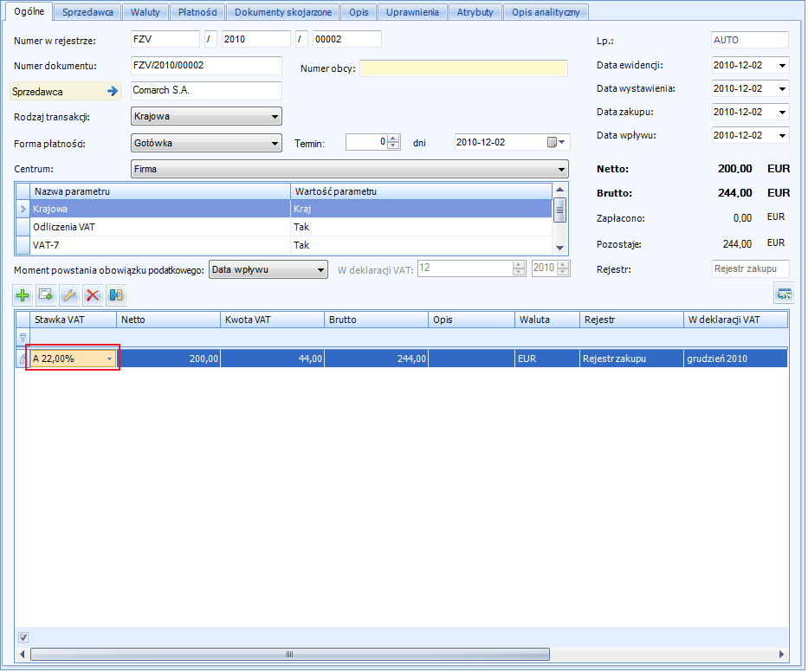Switch to the Sprzedawca tab
808x672 pixels.
pyautogui.click(x=87, y=12)
